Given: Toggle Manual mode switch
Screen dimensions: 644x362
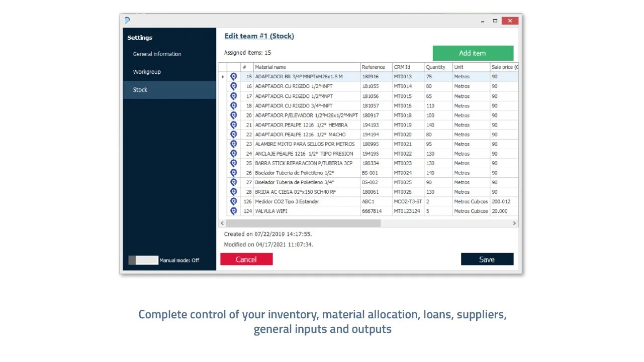Looking at the screenshot, I should [x=143, y=260].
